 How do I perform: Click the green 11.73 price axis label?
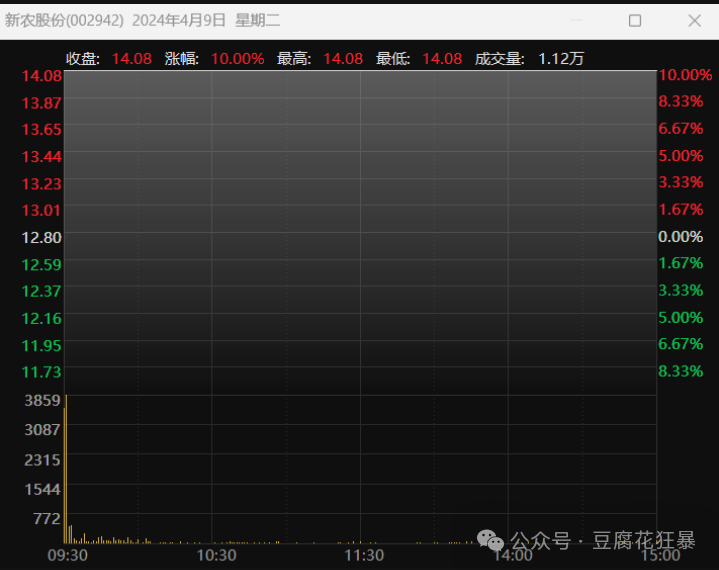tap(42, 372)
